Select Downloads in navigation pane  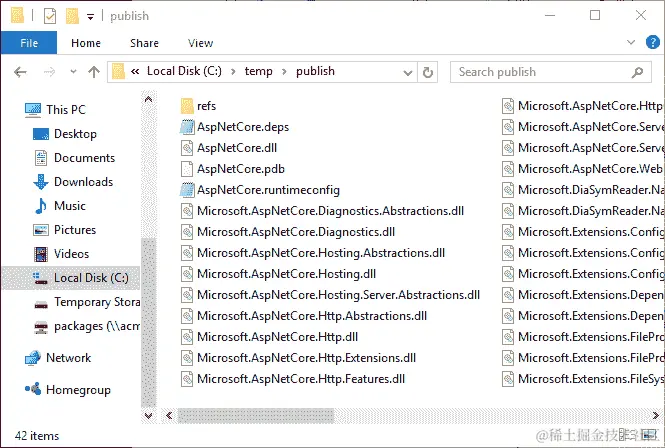(x=73, y=182)
